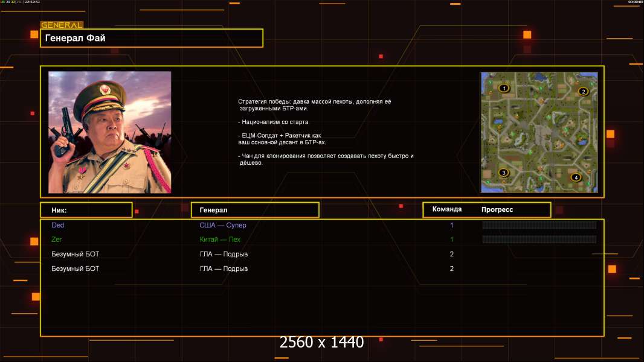The width and height of the screenshot is (644, 362).
Task: Click the loading progress bar for Zer
Action: pyautogui.click(x=539, y=240)
